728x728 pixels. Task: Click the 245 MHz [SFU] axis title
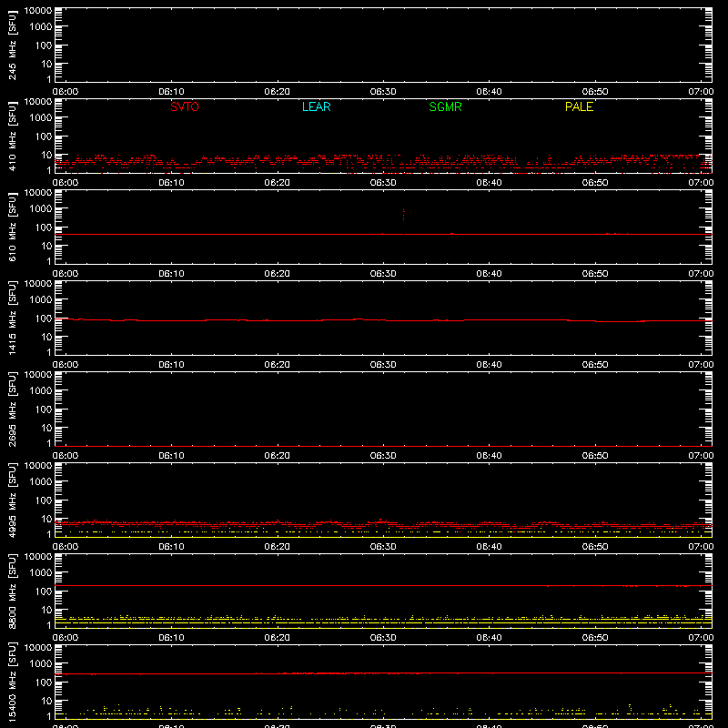pos(12,45)
